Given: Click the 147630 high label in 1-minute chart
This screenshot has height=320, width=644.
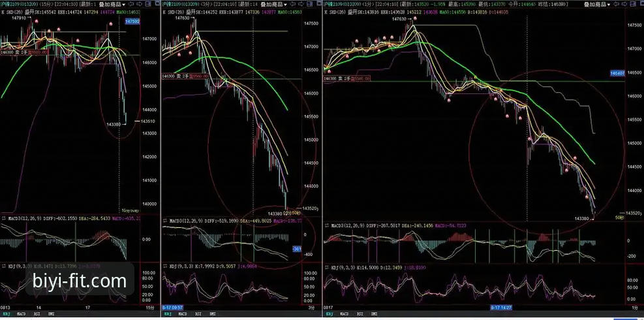Looking at the screenshot, I should pyautogui.click(x=399, y=20).
